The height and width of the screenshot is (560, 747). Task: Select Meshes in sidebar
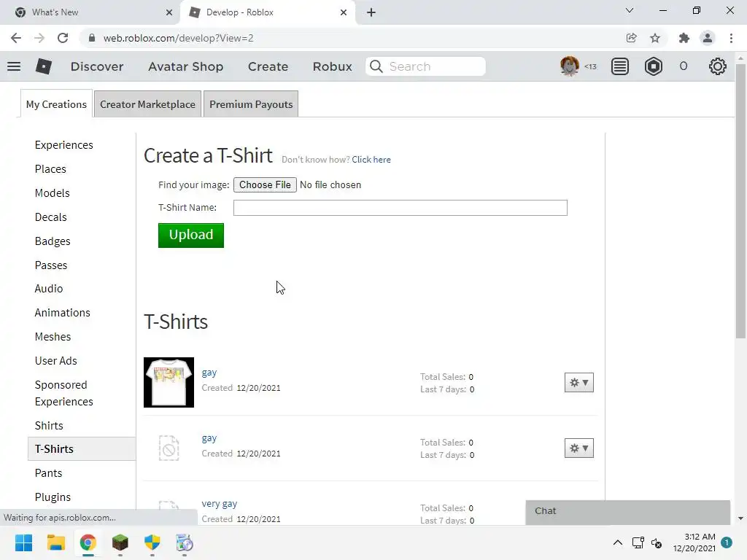(53, 337)
